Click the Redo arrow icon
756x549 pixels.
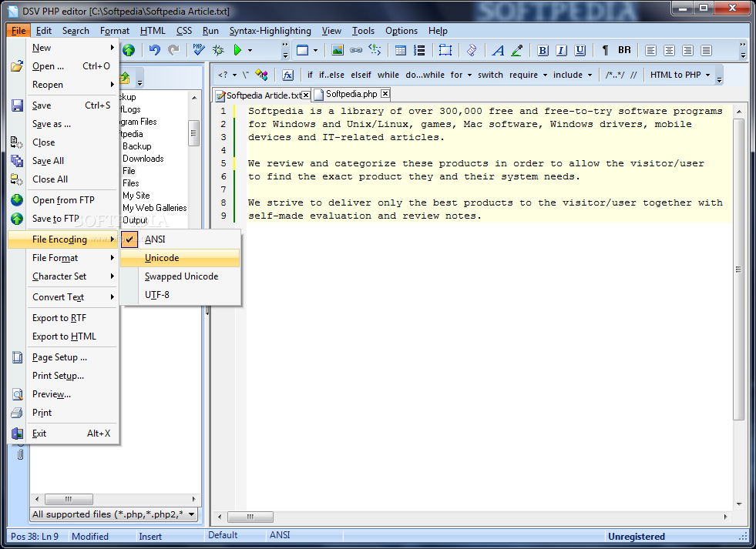click(x=173, y=50)
